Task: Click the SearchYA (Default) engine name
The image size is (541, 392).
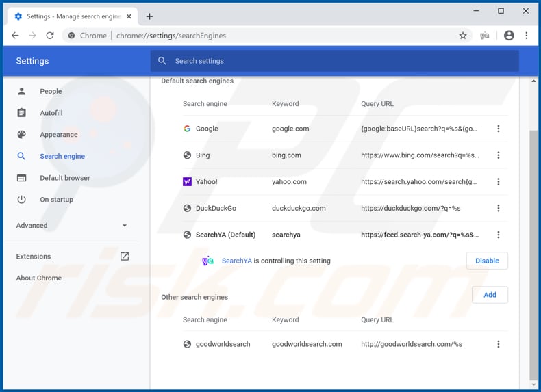Action: click(x=226, y=235)
